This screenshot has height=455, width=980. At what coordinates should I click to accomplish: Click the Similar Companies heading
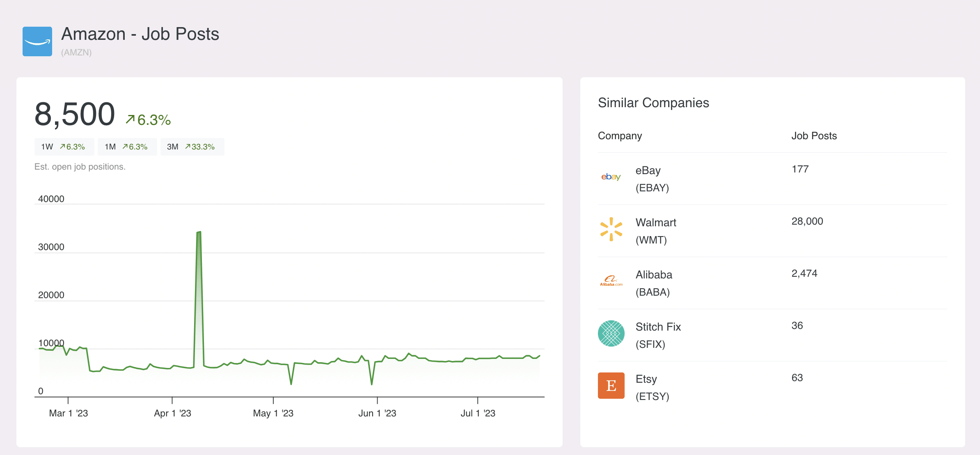[x=653, y=103]
